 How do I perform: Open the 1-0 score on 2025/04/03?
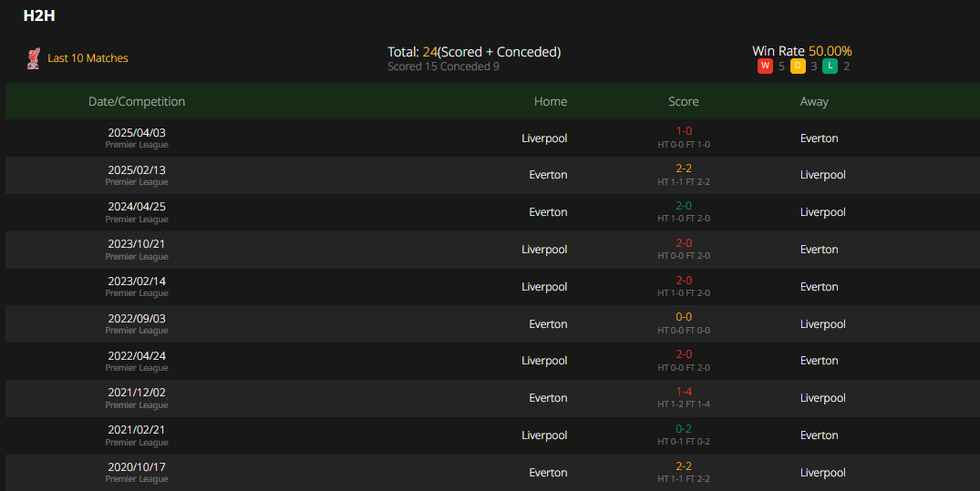pyautogui.click(x=684, y=131)
